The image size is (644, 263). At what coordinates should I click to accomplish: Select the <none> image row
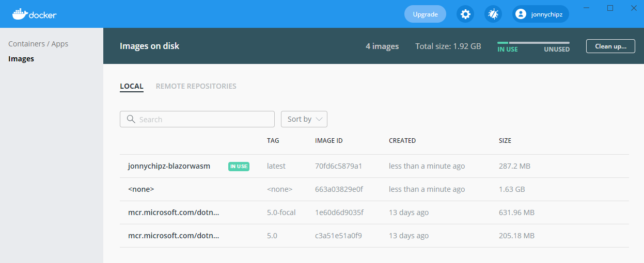[141, 189]
